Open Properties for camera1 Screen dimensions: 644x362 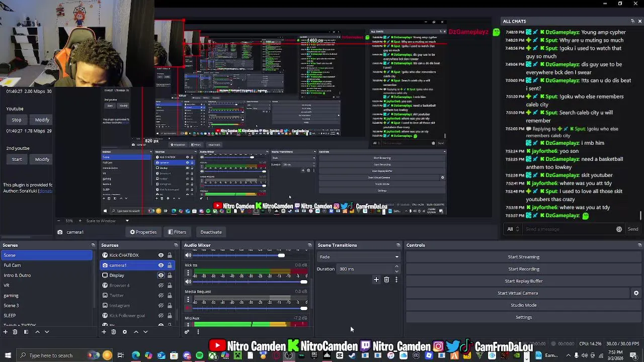pyautogui.click(x=143, y=232)
